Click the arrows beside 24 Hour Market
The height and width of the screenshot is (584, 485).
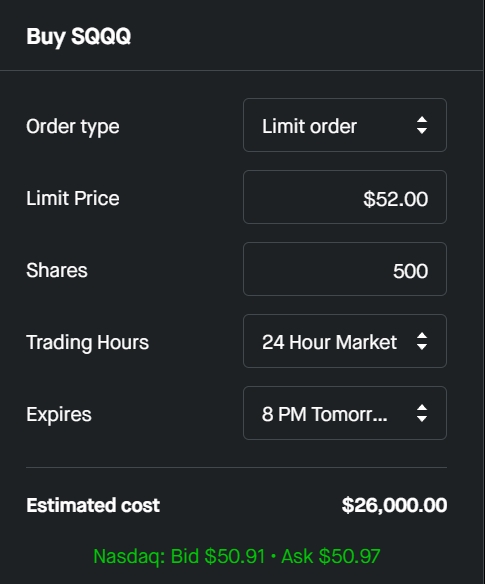pyautogui.click(x=422, y=341)
